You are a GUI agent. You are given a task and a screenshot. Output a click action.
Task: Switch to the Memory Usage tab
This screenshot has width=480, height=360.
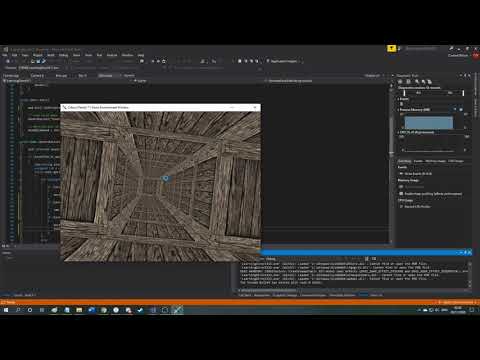(435, 161)
